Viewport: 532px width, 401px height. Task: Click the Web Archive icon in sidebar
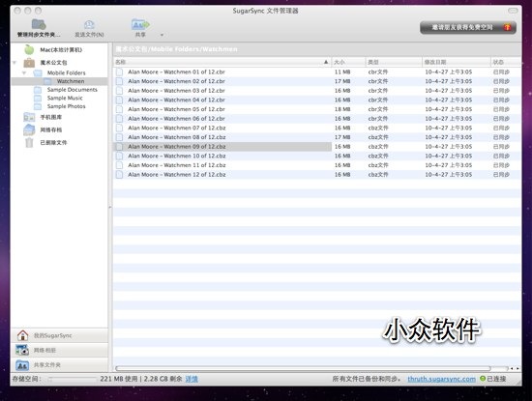pyautogui.click(x=29, y=129)
